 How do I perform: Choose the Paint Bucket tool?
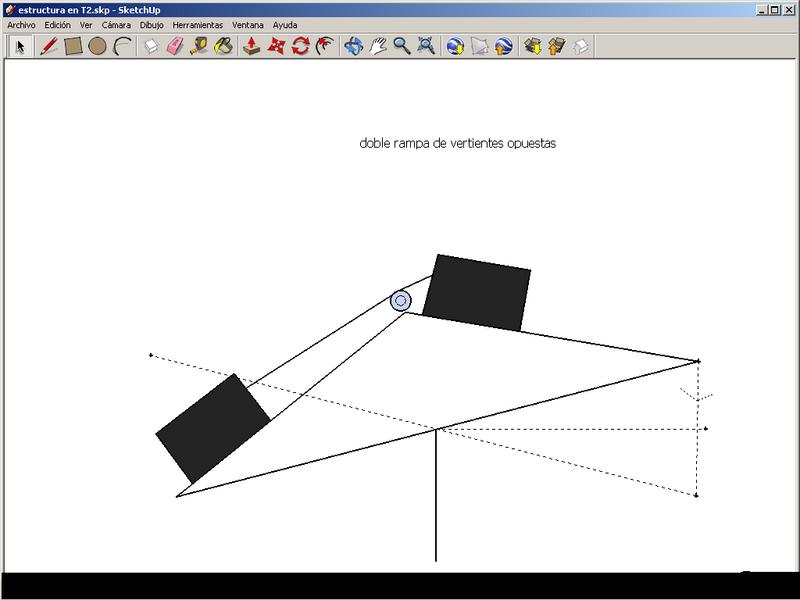[223, 46]
